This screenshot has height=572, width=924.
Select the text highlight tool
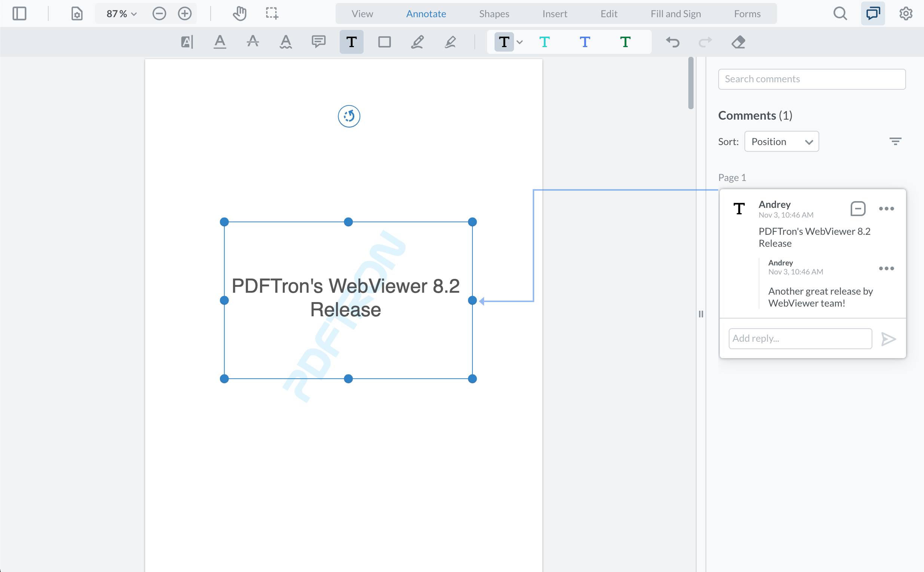pos(187,41)
